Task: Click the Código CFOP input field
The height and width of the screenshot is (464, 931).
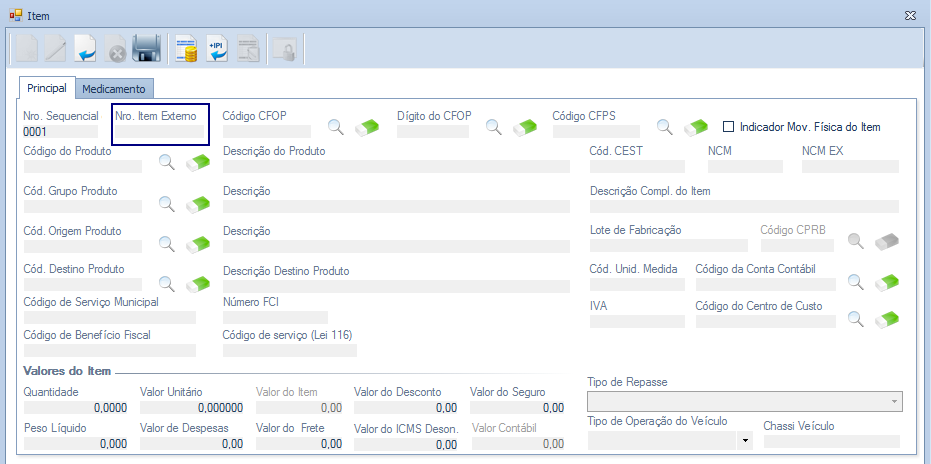Action: click(267, 131)
